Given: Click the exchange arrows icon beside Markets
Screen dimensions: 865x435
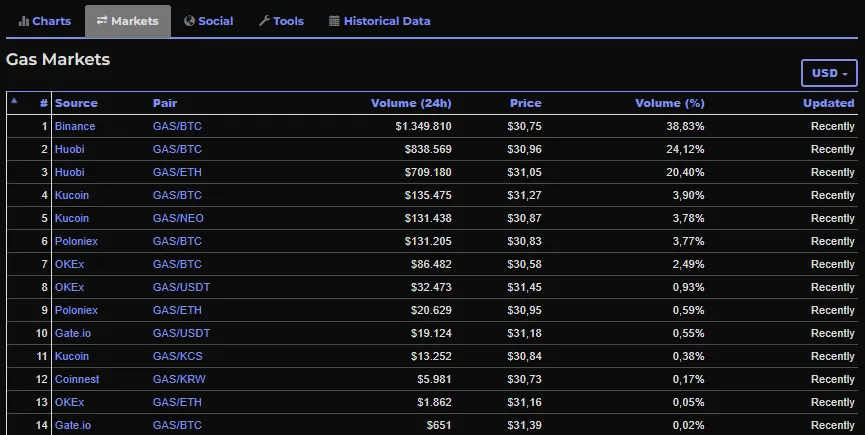Looking at the screenshot, I should coord(102,21).
